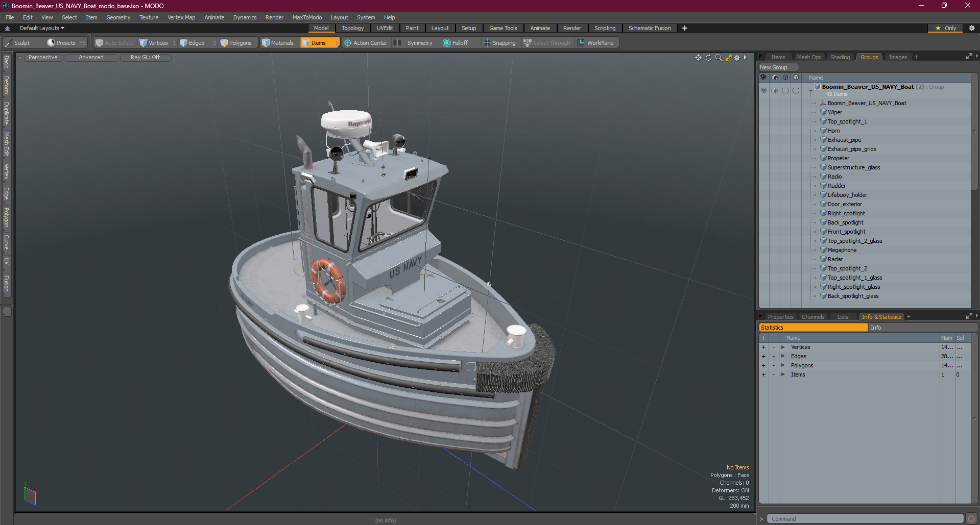980x525 pixels.
Task: Toggle render visibility for the boat group
Action: [775, 90]
